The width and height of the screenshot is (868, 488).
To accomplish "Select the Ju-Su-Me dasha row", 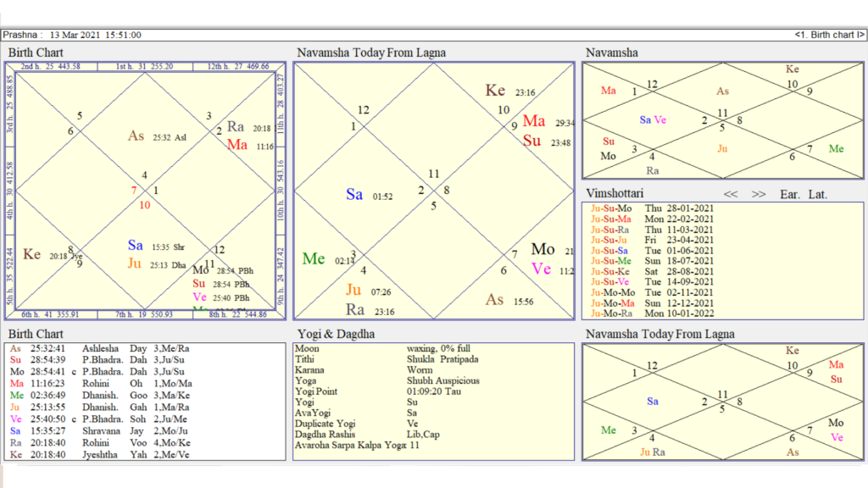I will click(652, 261).
